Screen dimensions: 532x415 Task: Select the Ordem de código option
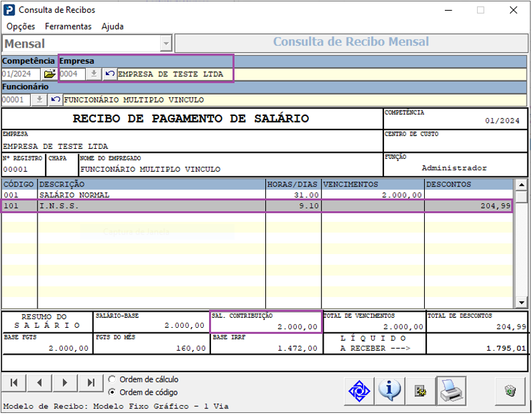click(x=143, y=392)
